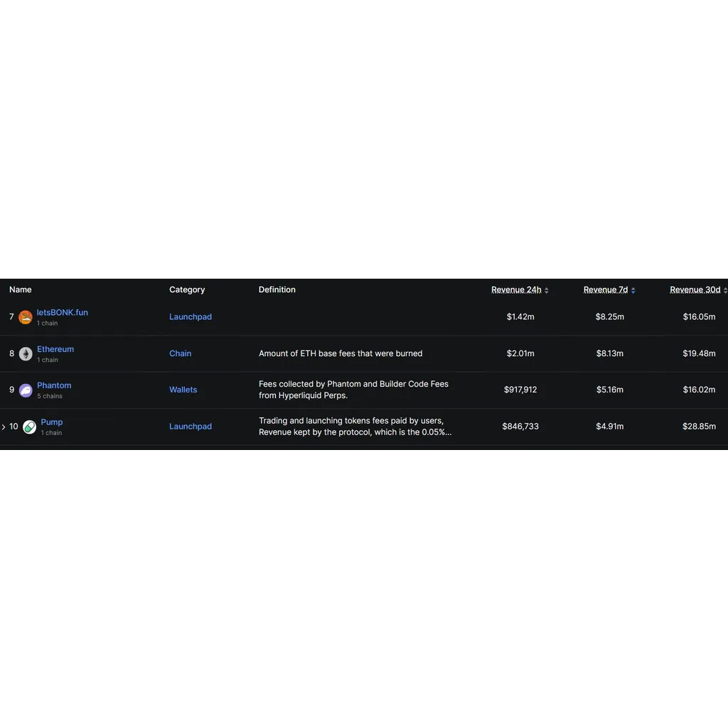Sort by Revenue 24h arrows

point(547,290)
